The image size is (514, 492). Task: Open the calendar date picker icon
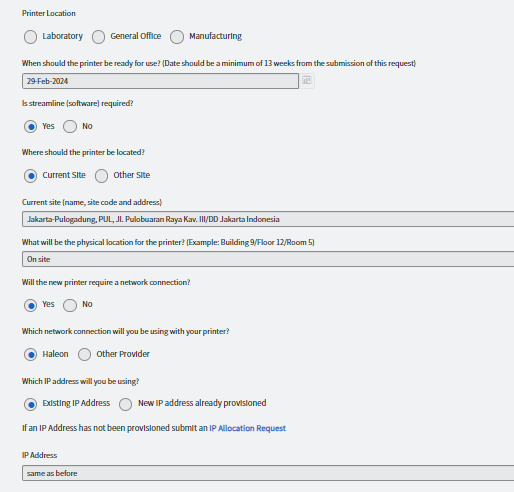[307, 81]
